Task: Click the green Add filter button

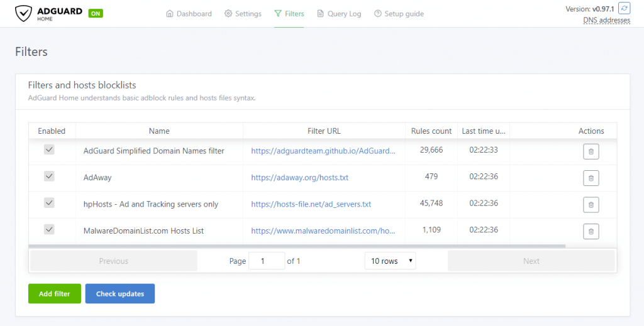Action: click(x=55, y=293)
